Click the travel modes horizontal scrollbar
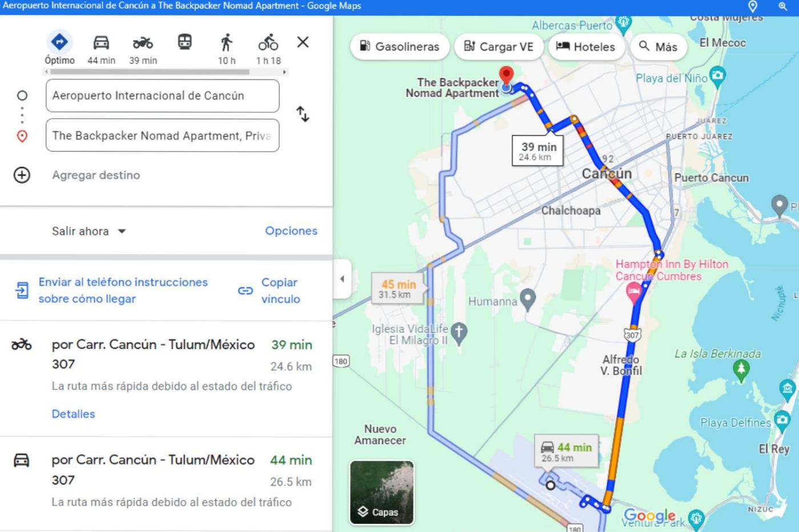Viewport: 799px width, 532px height. click(x=150, y=72)
